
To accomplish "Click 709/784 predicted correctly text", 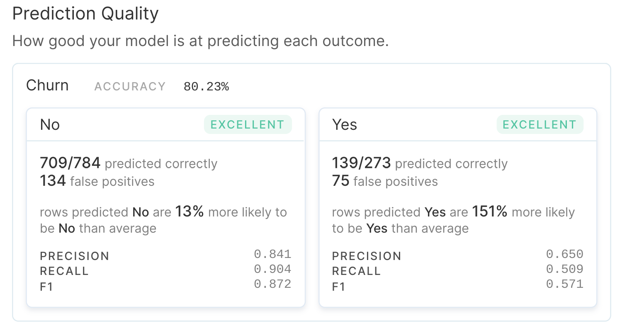I will point(128,163).
